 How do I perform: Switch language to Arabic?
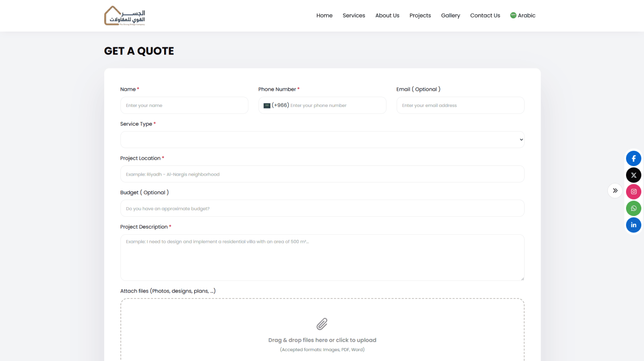point(523,15)
